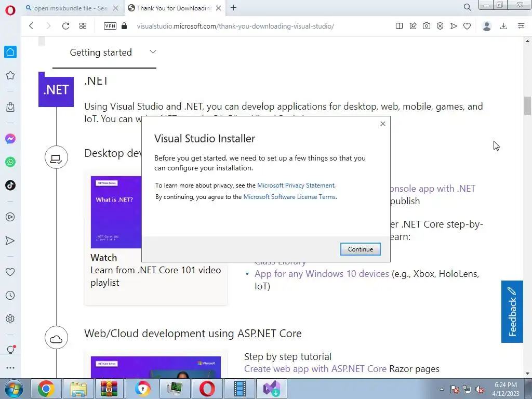Click the page vertical scrollbar thumb
532x399 pixels.
[x=527, y=106]
